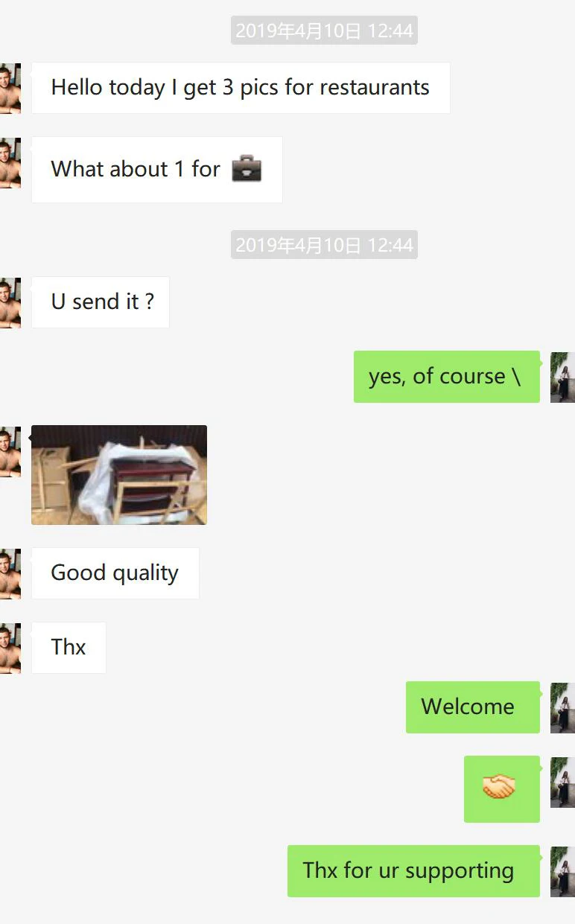Open own avatar beside 'Thx for ur supporting'
Viewport: 575px width, 924px height.
click(562, 871)
